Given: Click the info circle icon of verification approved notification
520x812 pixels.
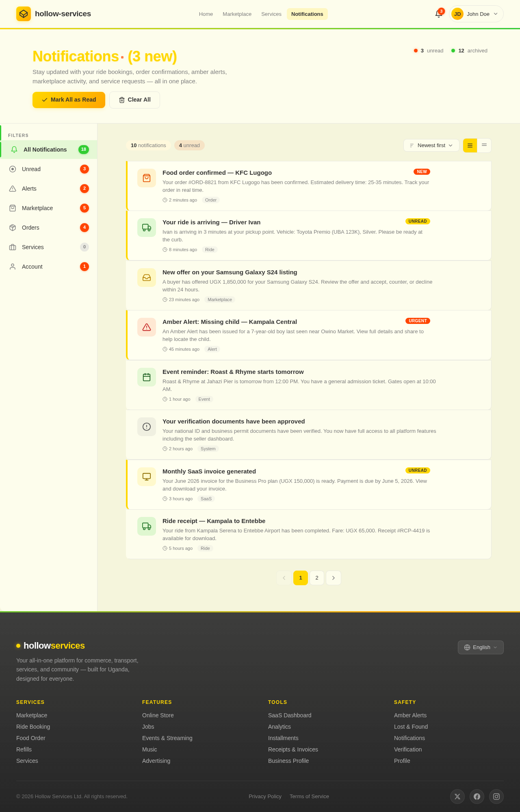Looking at the screenshot, I should pyautogui.click(x=147, y=427).
